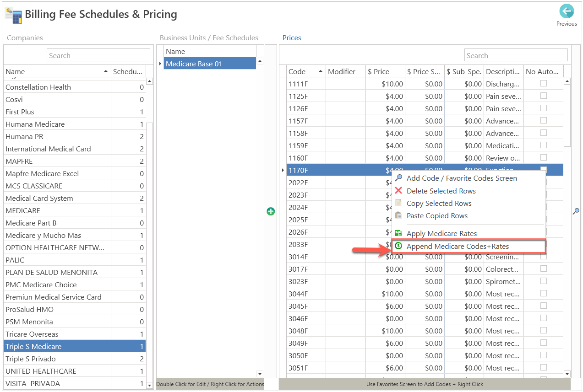Click the Companies list scroll-up arrow

coord(149,81)
